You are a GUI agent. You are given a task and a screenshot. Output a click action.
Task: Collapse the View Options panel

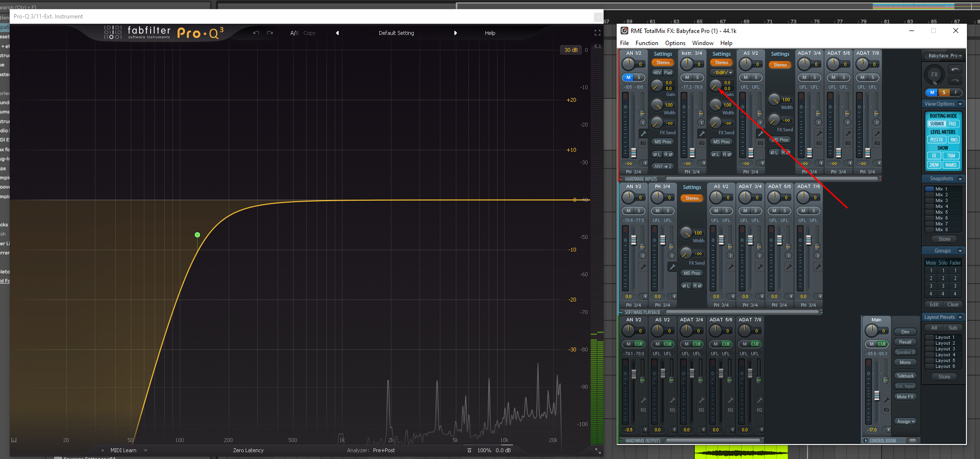point(960,104)
